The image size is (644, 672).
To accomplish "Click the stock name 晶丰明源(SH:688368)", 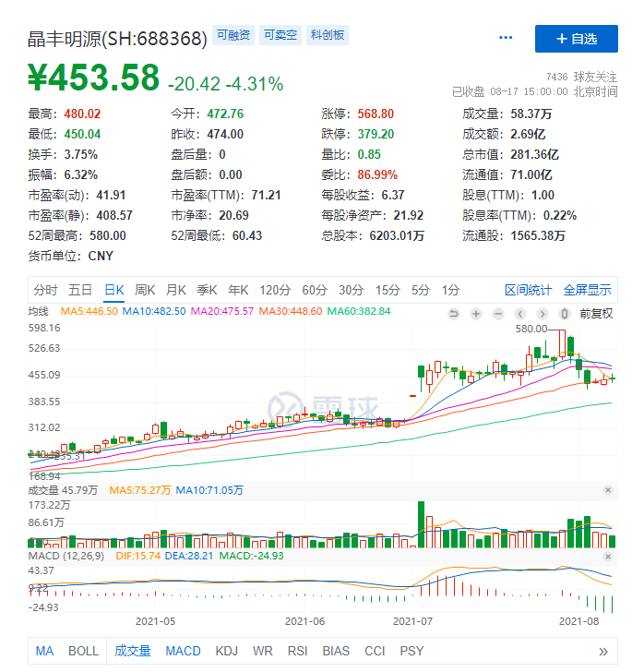I will (117, 39).
